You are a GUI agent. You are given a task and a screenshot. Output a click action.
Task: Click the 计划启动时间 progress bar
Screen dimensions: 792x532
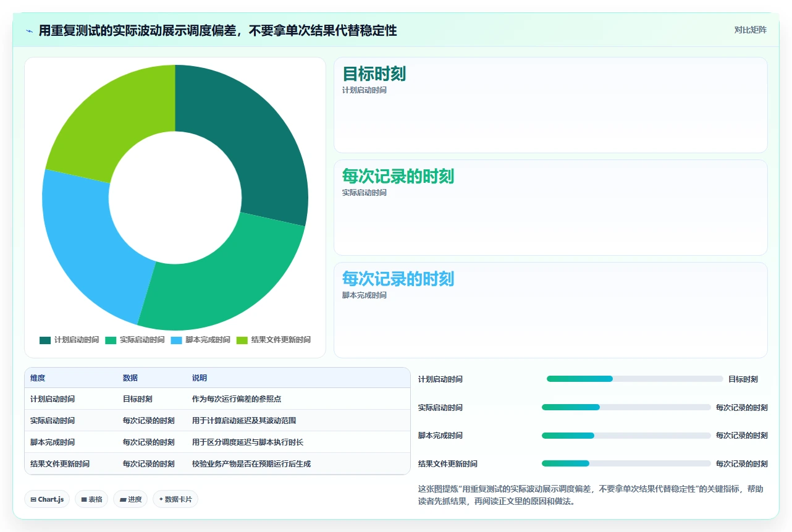click(634, 379)
